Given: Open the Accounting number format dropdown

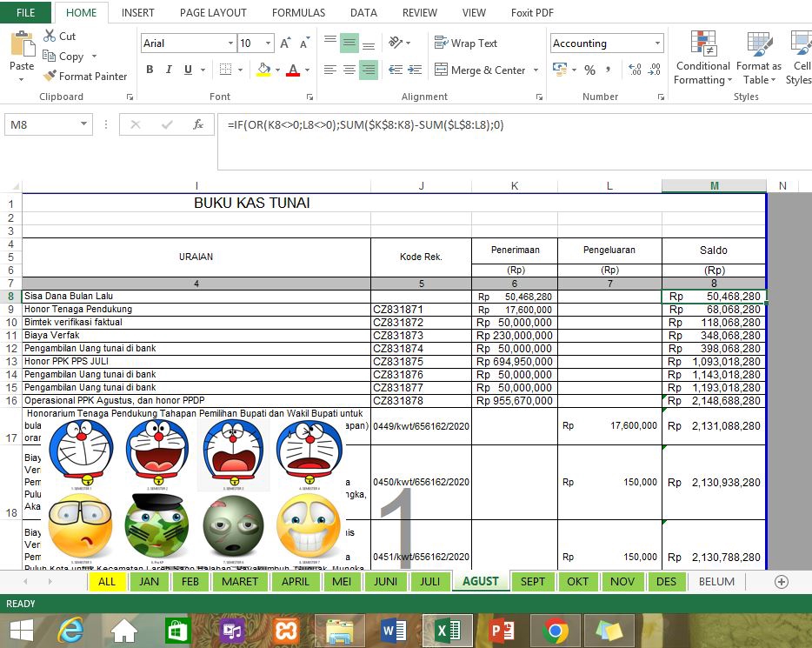Looking at the screenshot, I should [x=656, y=43].
